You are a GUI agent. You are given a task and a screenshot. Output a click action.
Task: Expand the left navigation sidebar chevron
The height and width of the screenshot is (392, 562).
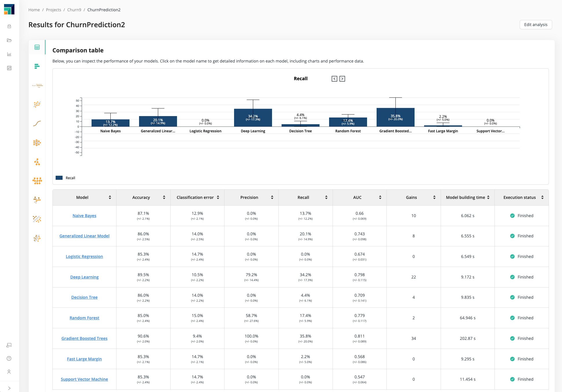9,388
